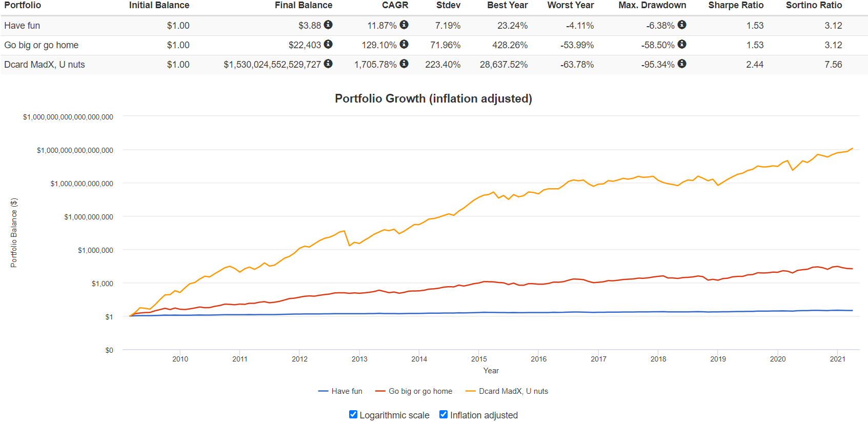Click info icon beside 129.10% CAGR
Image resolution: width=868 pixels, height=422 pixels.
tap(404, 44)
